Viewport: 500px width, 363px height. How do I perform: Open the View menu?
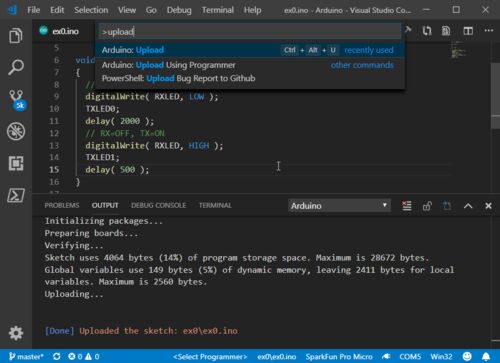click(x=127, y=10)
